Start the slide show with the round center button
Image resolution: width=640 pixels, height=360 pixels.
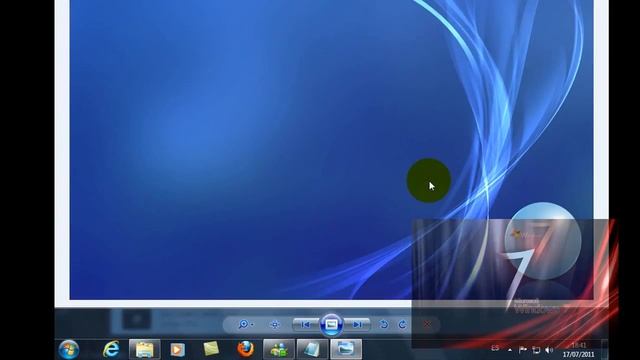point(331,324)
